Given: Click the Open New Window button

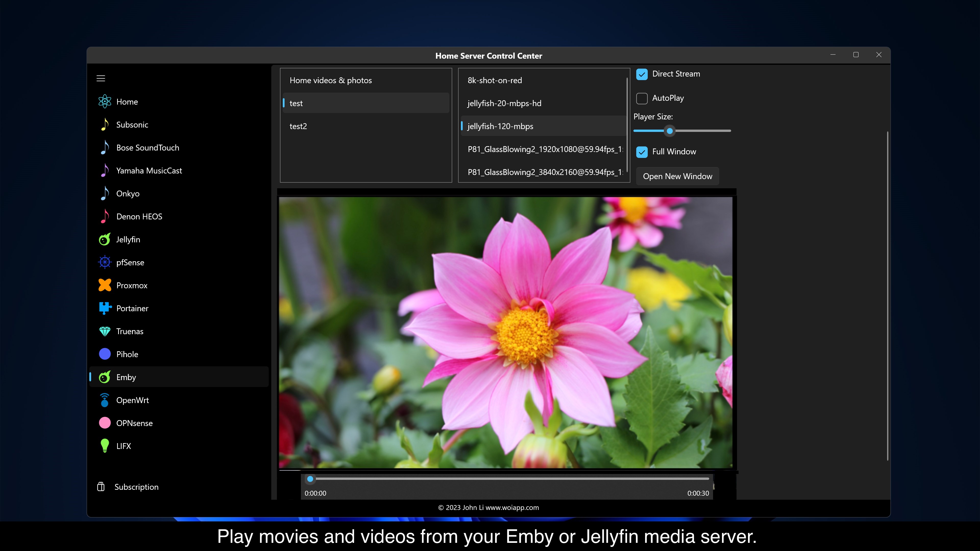Looking at the screenshot, I should pyautogui.click(x=677, y=176).
